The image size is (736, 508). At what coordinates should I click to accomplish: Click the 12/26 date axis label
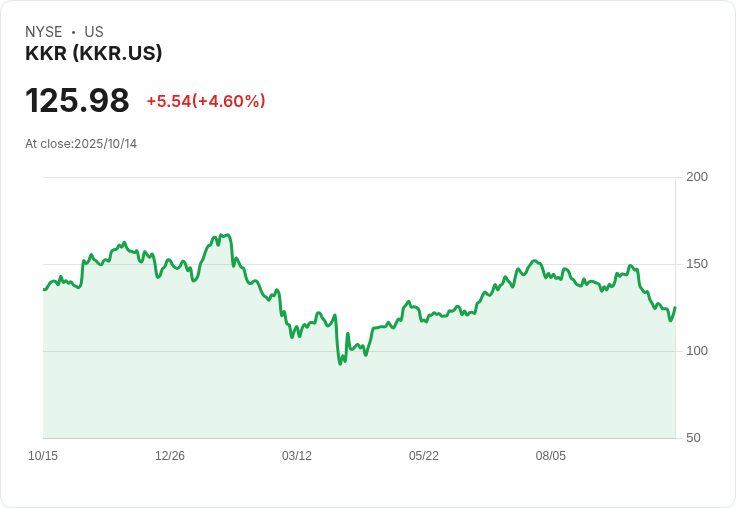(x=170, y=456)
